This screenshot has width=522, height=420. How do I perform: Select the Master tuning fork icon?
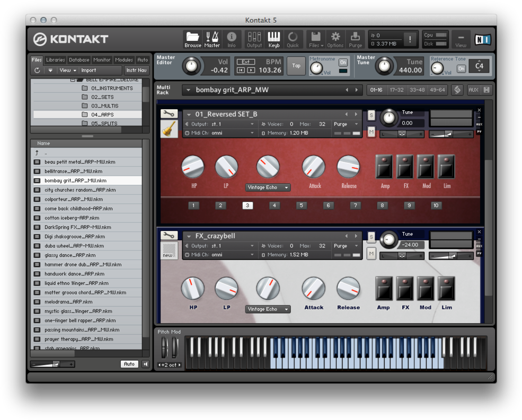(x=213, y=38)
